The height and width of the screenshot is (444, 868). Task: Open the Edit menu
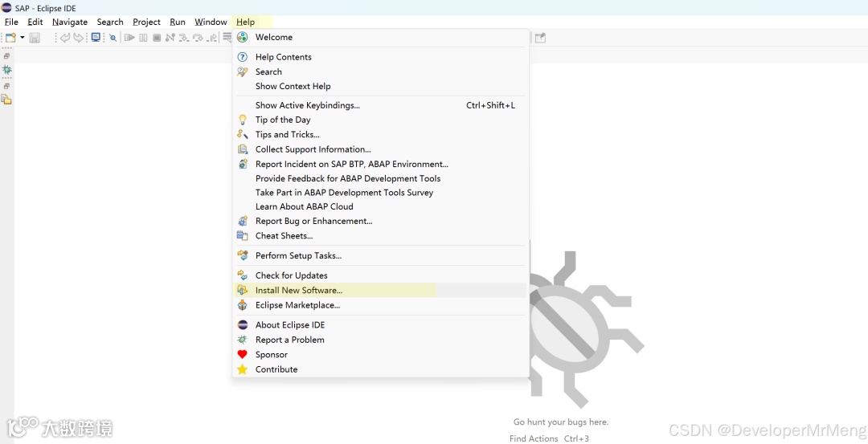point(35,22)
